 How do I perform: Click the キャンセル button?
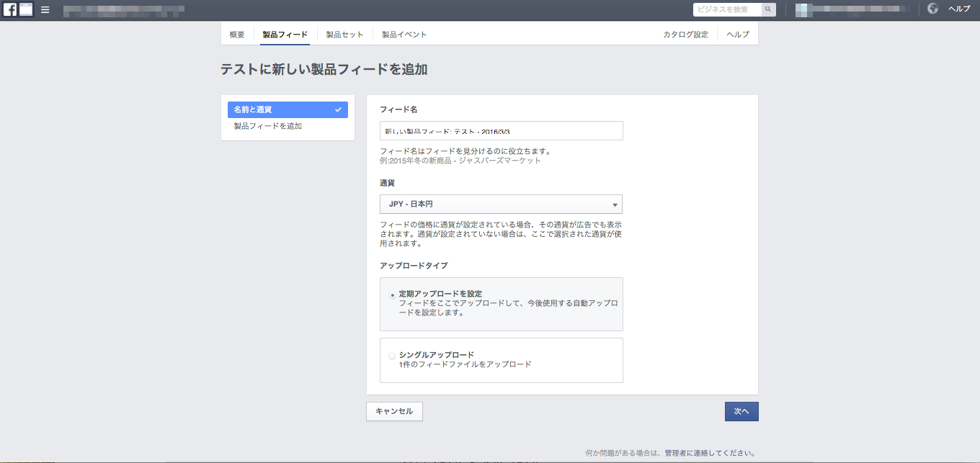(x=394, y=411)
